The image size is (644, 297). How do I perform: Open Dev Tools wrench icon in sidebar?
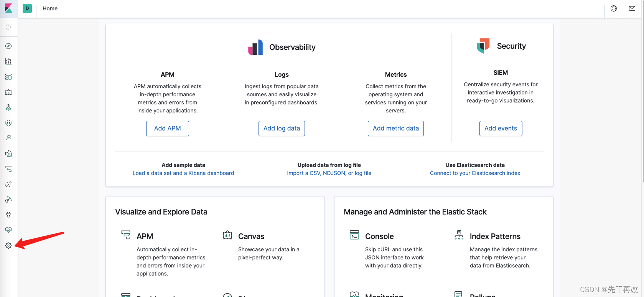[x=8, y=215]
